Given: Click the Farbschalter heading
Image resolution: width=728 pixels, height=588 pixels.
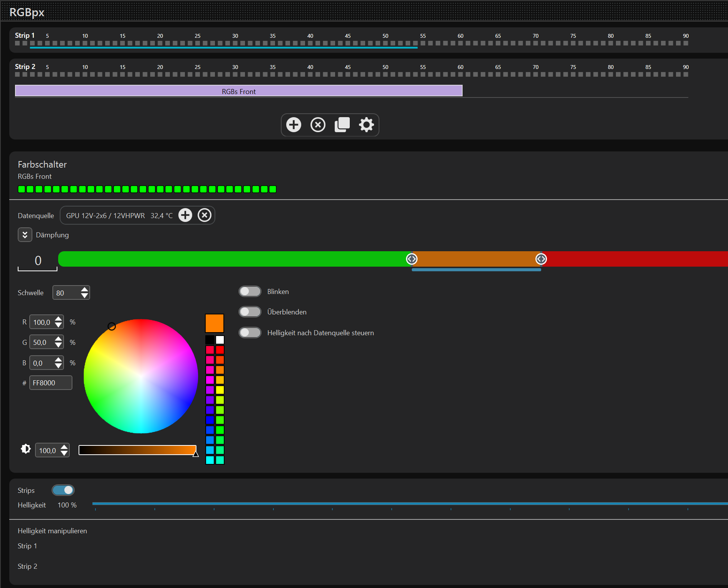Looking at the screenshot, I should [42, 165].
